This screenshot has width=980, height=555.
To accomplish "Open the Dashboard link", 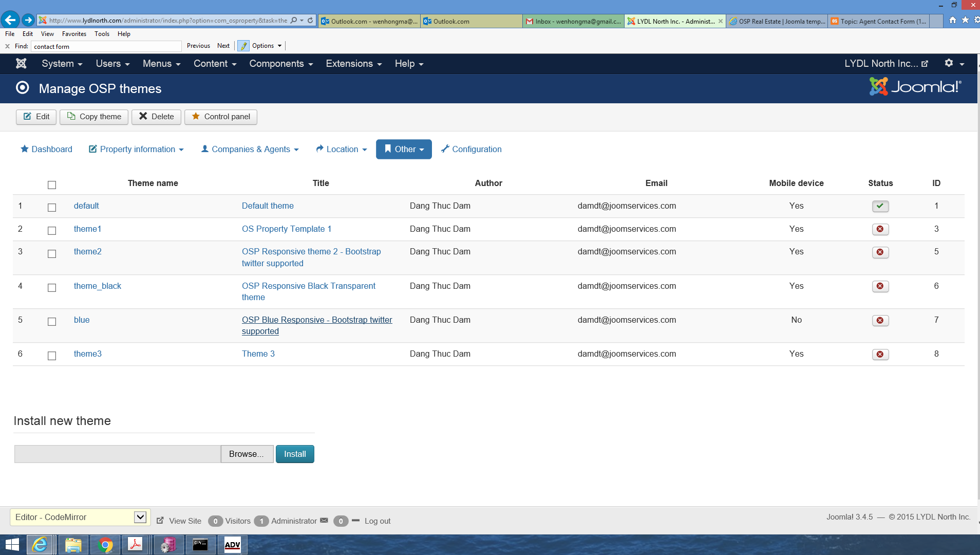I will pyautogui.click(x=46, y=149).
